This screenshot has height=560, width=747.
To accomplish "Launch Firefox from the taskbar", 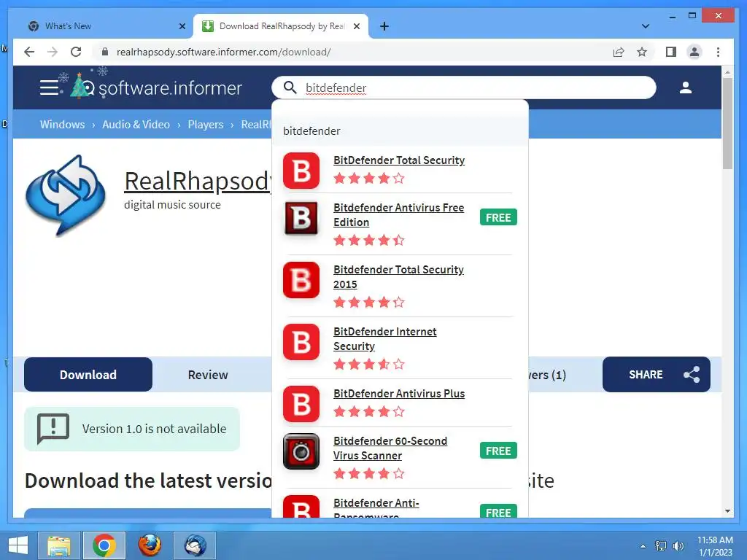I will point(150,545).
